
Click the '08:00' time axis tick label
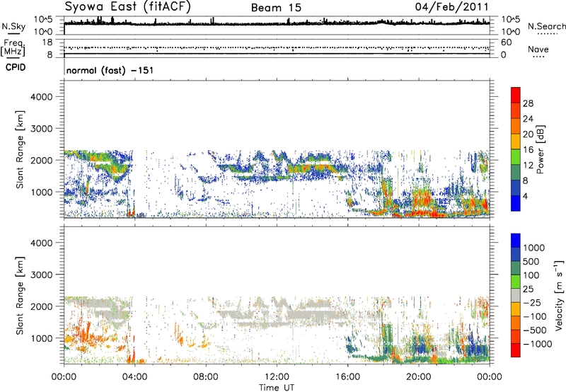[206, 377]
